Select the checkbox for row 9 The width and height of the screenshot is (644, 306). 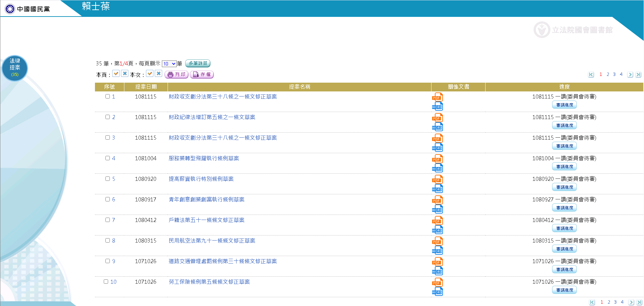tap(107, 261)
